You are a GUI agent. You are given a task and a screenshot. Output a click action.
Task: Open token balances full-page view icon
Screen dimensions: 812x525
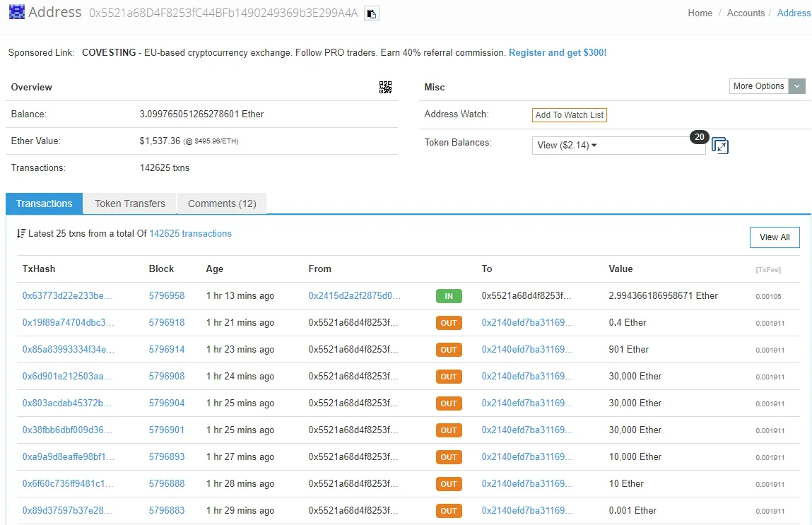point(720,146)
